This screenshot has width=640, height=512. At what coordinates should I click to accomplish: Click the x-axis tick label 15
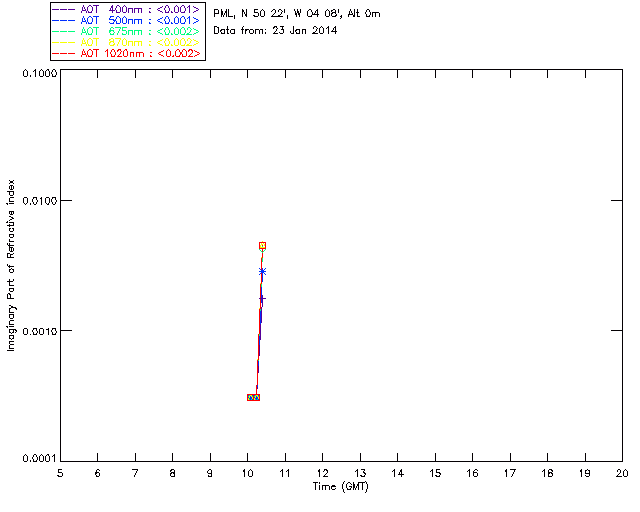pos(435,473)
